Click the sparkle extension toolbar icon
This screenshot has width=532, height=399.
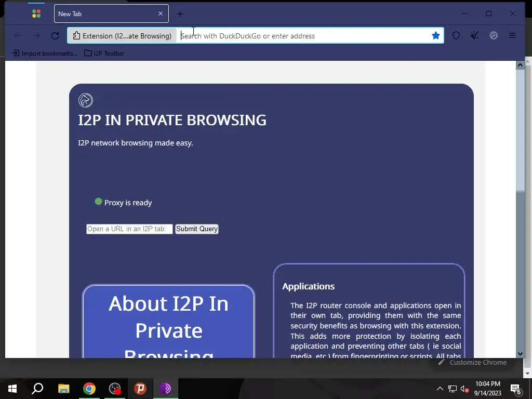475,35
